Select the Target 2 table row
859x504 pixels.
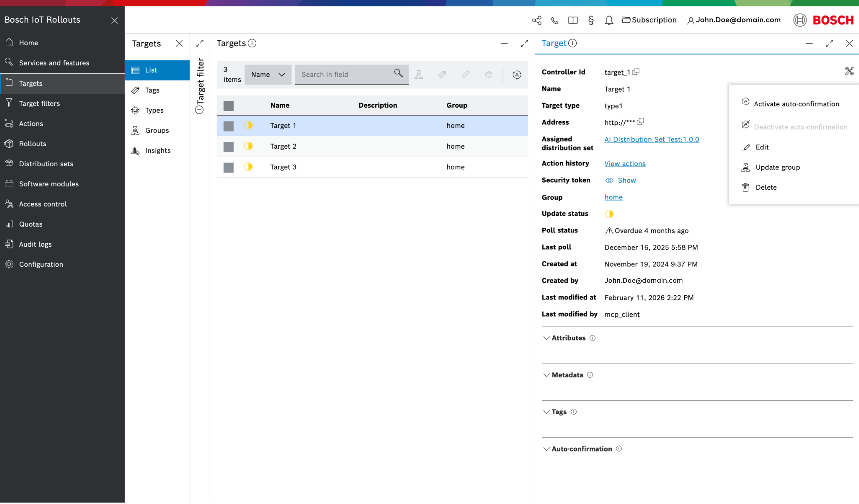pos(372,147)
